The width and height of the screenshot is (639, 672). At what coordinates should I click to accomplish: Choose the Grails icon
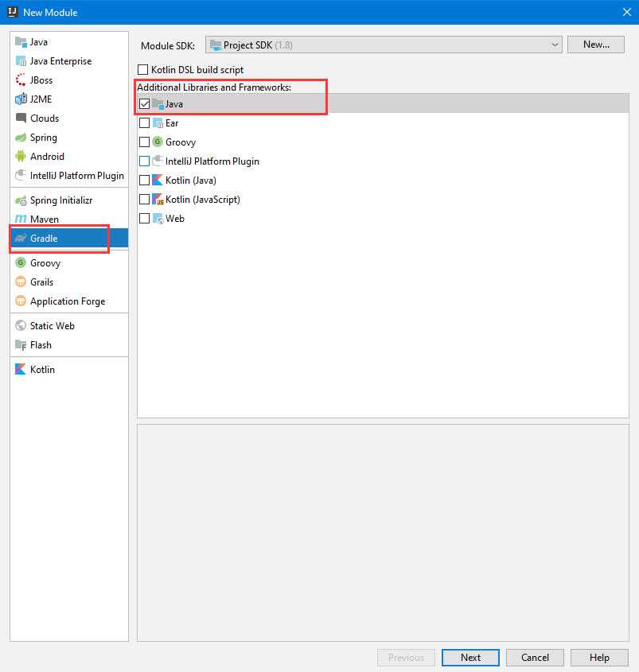[21, 282]
